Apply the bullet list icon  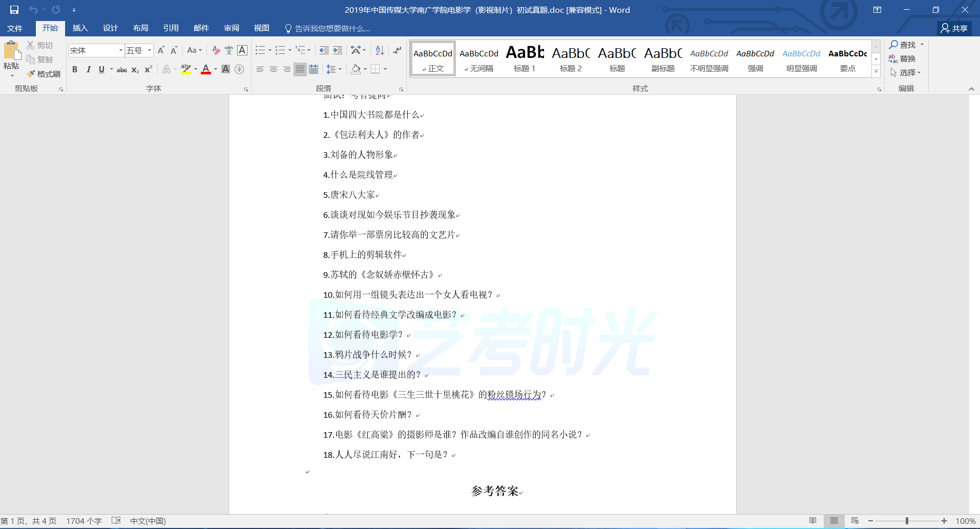click(260, 50)
